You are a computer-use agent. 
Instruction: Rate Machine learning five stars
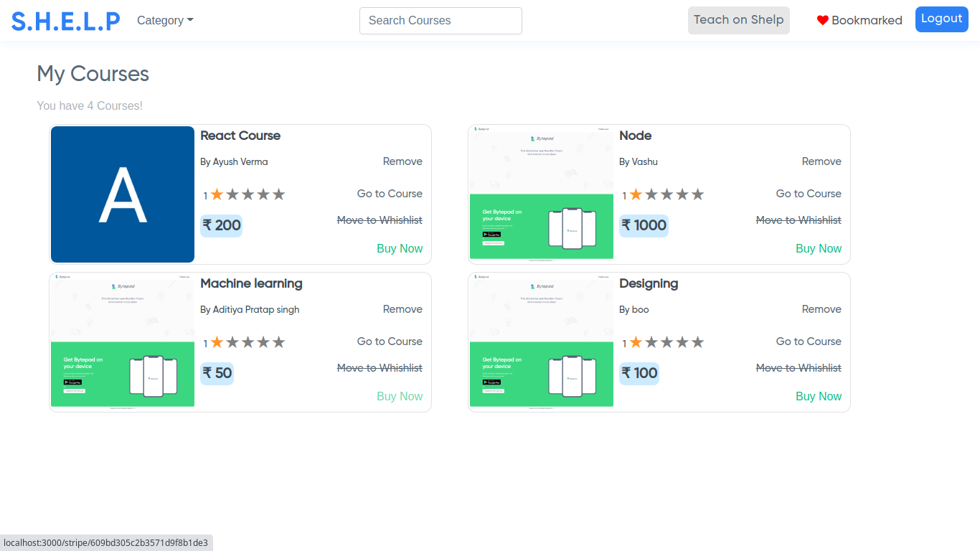point(278,342)
